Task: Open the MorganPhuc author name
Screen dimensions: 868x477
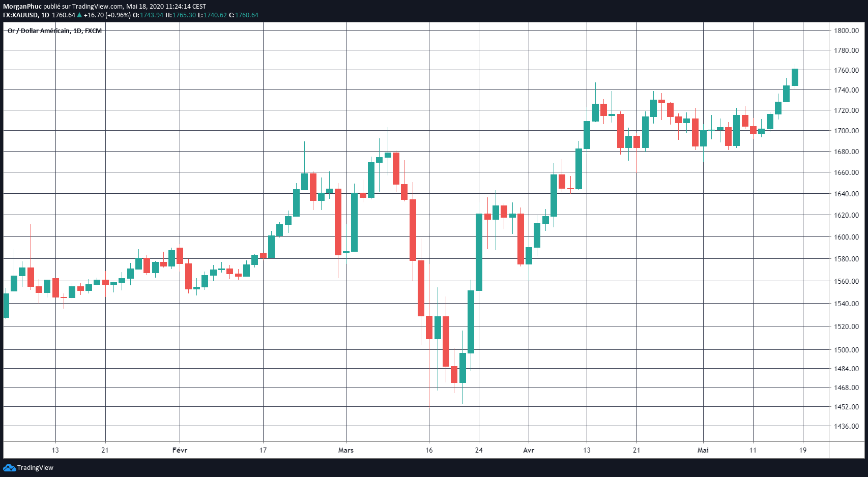Action: [x=22, y=7]
